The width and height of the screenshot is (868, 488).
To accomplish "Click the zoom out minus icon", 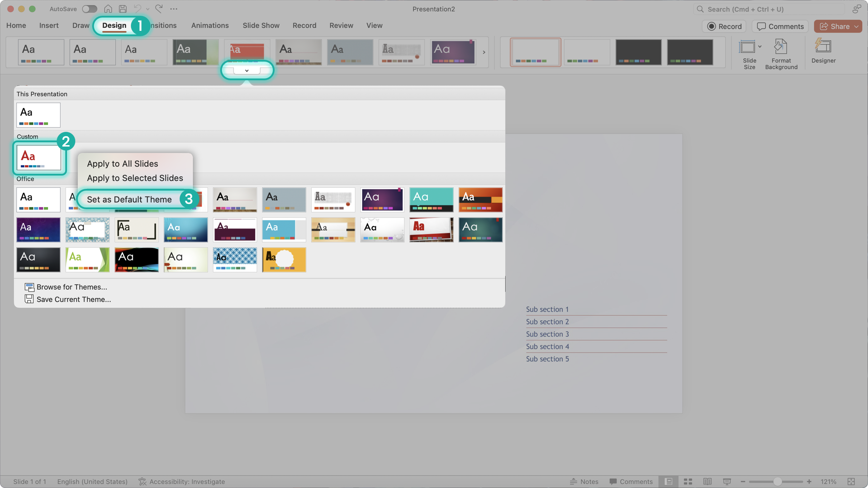I will (x=743, y=482).
